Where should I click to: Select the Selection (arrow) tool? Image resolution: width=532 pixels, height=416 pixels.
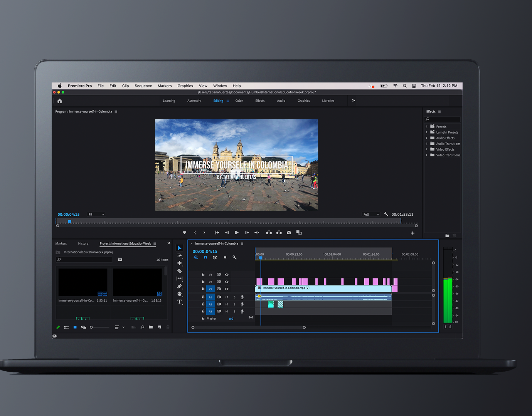pos(180,248)
